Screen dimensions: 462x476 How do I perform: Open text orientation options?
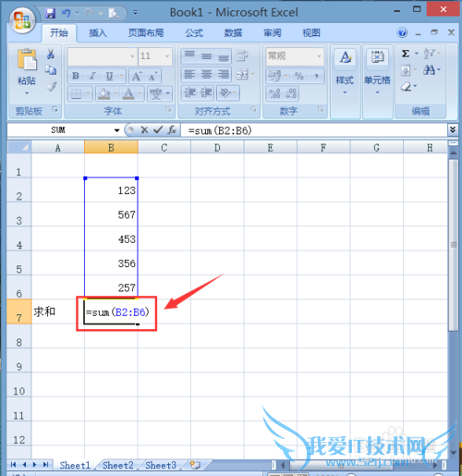point(228,93)
